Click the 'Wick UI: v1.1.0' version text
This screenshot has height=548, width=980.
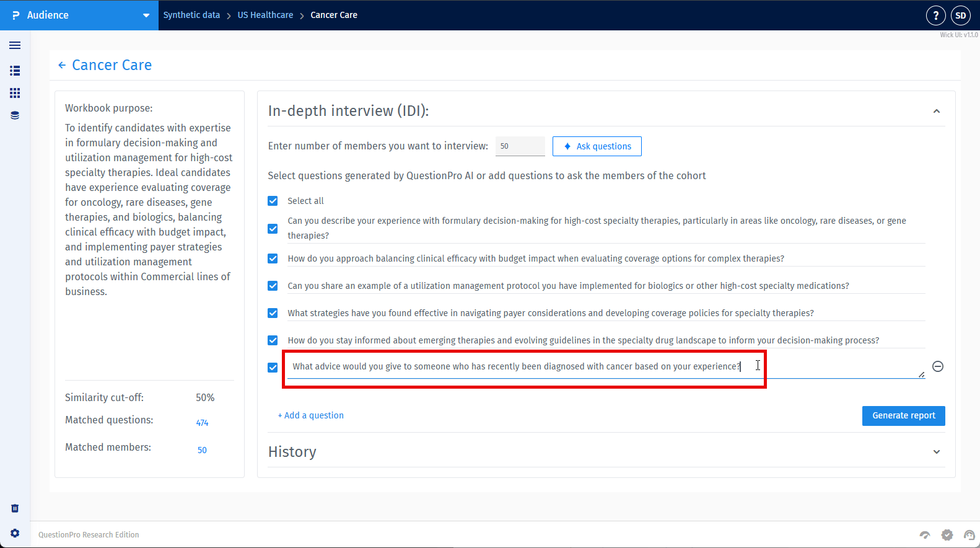(959, 35)
